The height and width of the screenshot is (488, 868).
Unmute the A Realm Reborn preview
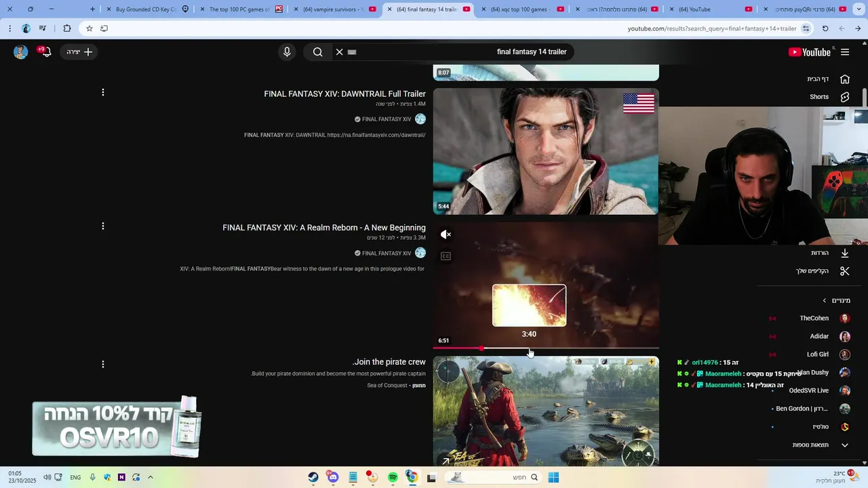tap(446, 235)
